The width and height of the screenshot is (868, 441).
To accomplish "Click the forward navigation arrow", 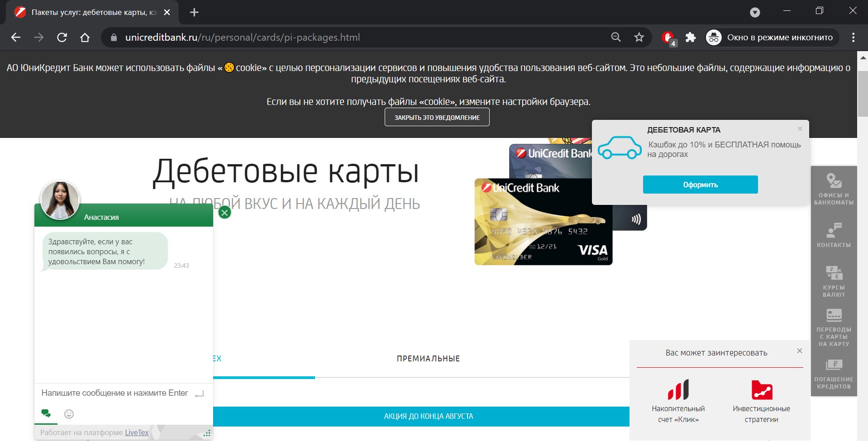I will coord(39,38).
